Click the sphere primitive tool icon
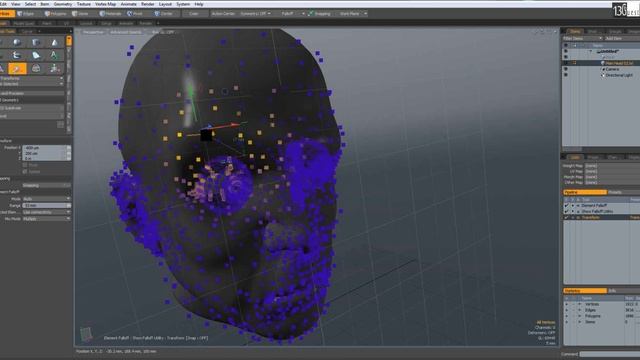This screenshot has height=360, width=640. tap(17, 42)
